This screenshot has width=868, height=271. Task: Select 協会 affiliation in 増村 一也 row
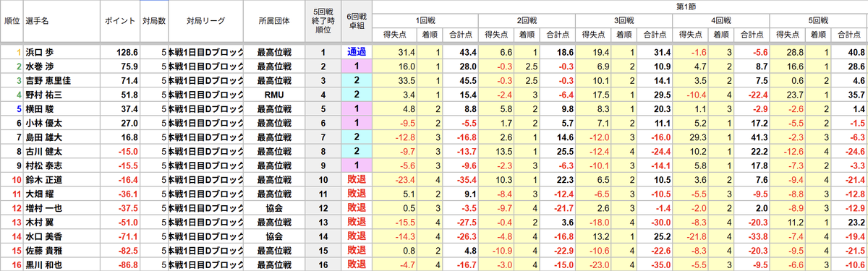(274, 207)
